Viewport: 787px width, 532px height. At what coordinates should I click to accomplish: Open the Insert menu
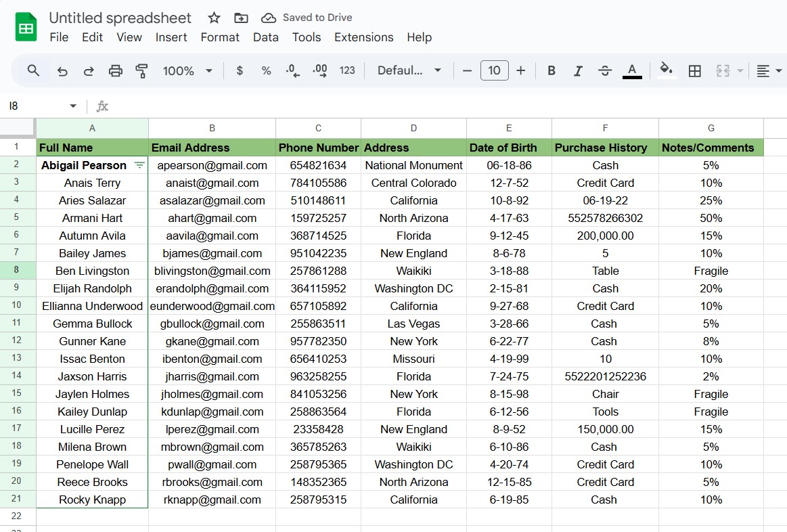(x=171, y=37)
